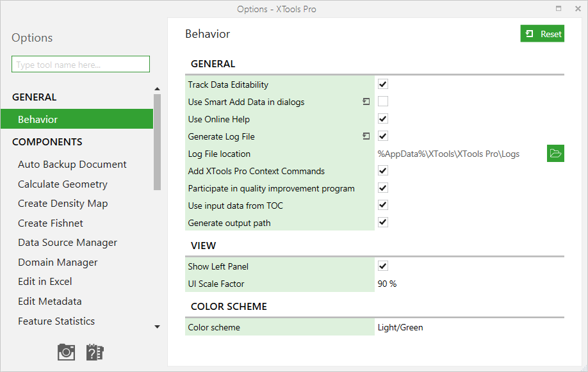Uncheck Participate in quality improvement program

tap(383, 188)
